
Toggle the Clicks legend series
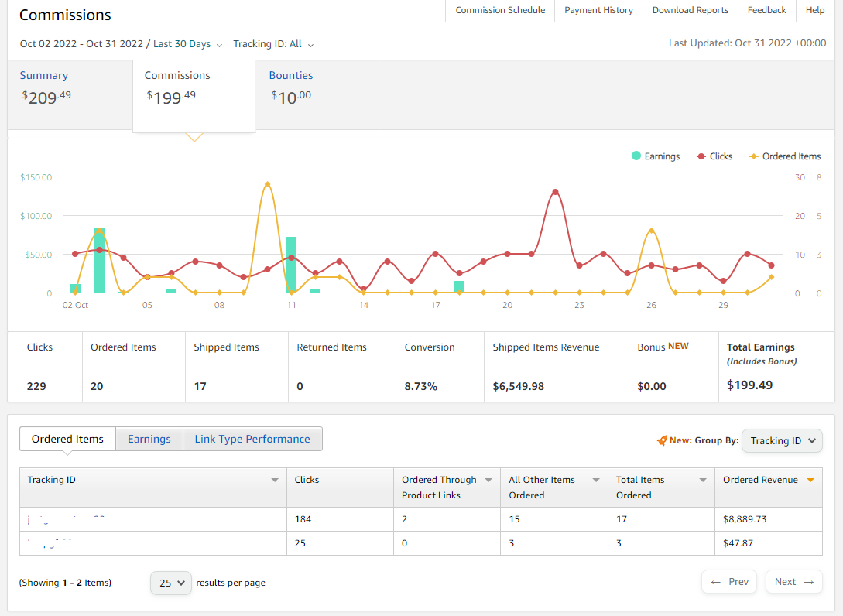[x=714, y=156]
